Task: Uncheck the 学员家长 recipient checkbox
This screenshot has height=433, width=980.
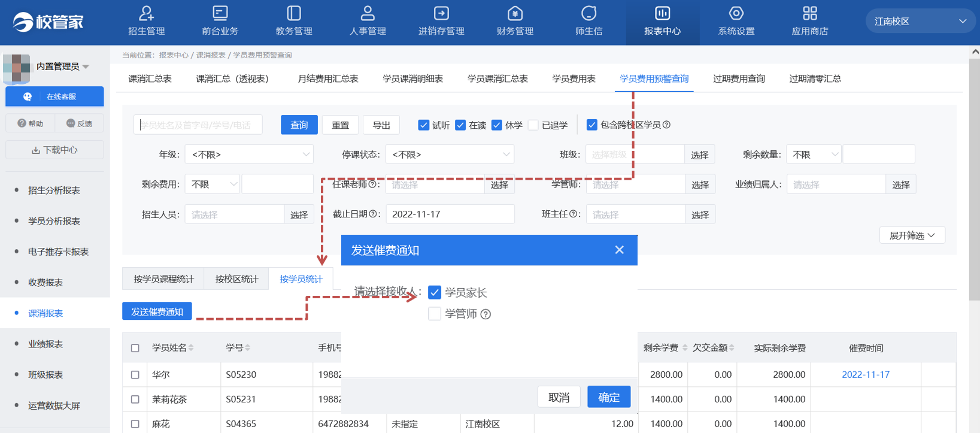Action: point(435,292)
